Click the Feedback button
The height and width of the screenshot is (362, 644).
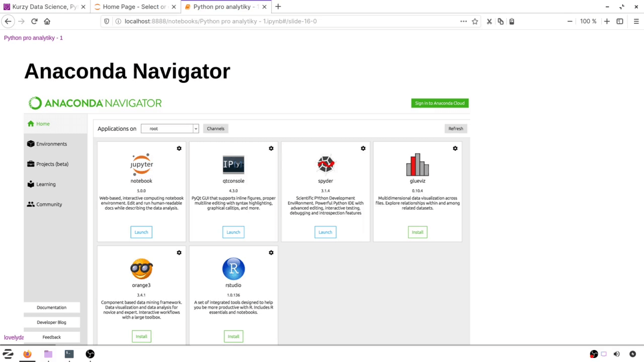point(52,337)
